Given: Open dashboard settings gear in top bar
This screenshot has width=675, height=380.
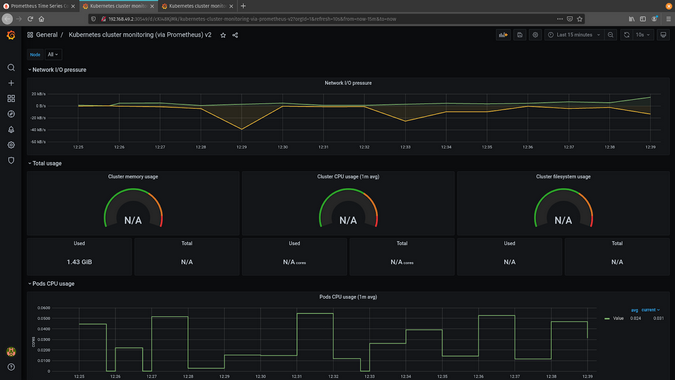Looking at the screenshot, I should coord(535,35).
